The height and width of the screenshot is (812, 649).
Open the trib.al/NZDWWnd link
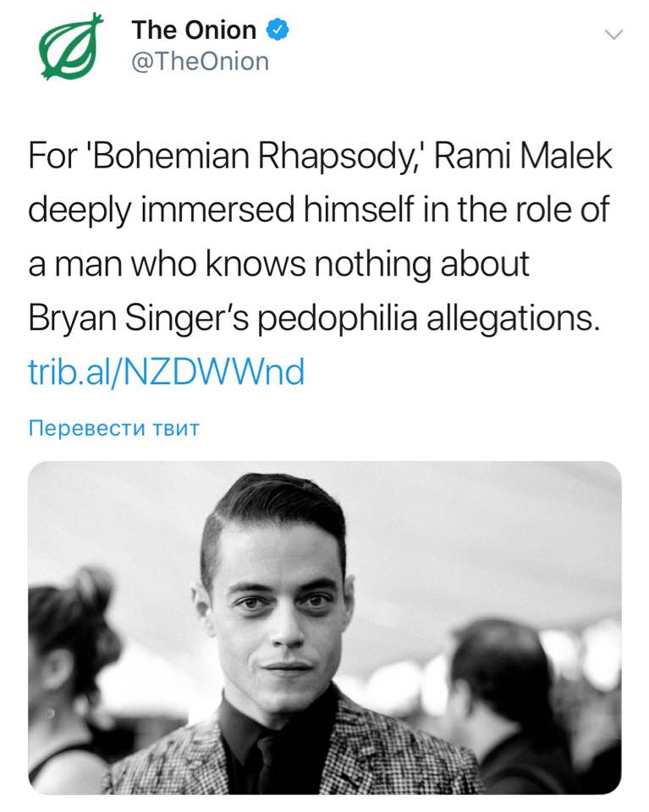click(x=166, y=370)
